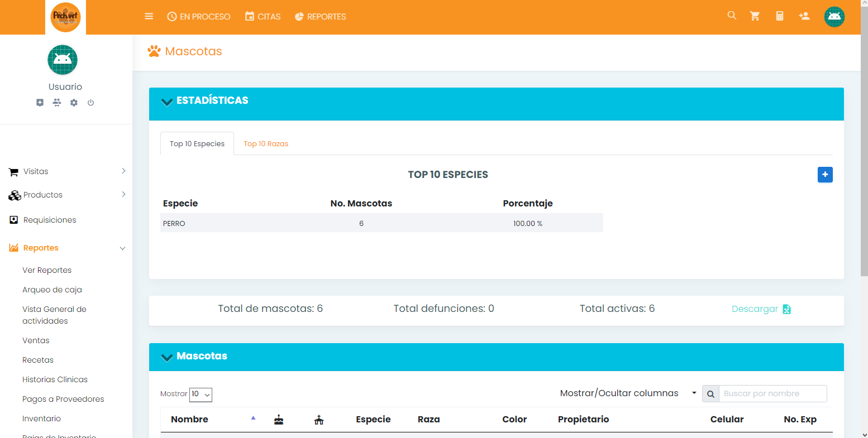Open Mostrar/Ocultar columnas dropdown
868x438 pixels.
click(628, 393)
